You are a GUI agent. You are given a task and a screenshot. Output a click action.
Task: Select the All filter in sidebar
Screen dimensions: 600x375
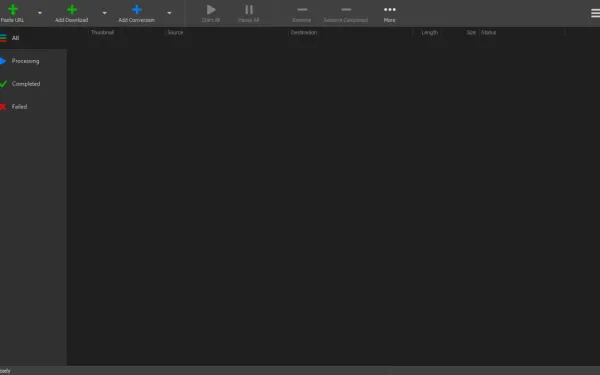click(x=34, y=38)
